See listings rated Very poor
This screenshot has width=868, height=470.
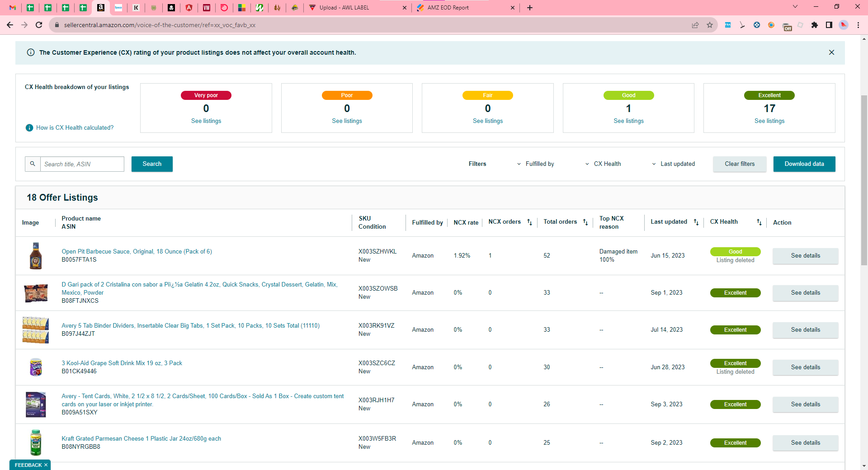[x=206, y=121]
